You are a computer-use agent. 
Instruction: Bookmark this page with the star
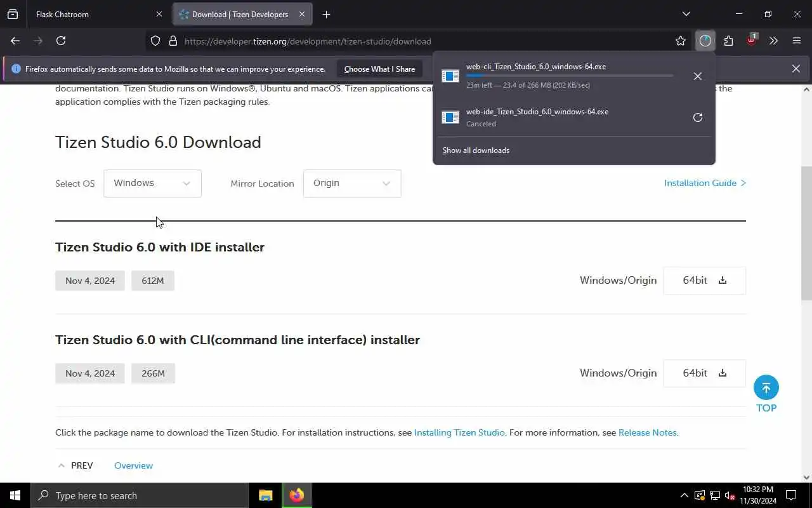tap(681, 41)
